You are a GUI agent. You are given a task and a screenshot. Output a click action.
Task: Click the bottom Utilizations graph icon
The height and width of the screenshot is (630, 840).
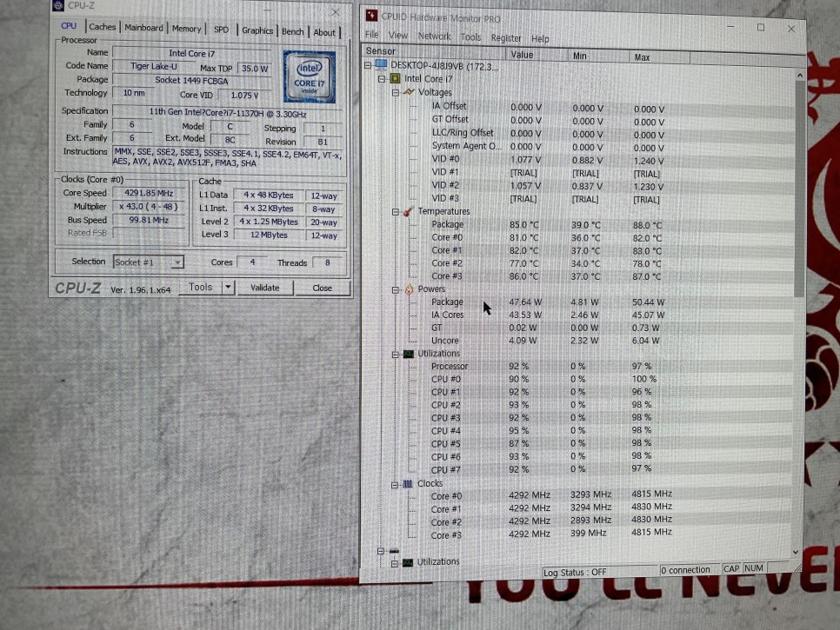(x=408, y=562)
